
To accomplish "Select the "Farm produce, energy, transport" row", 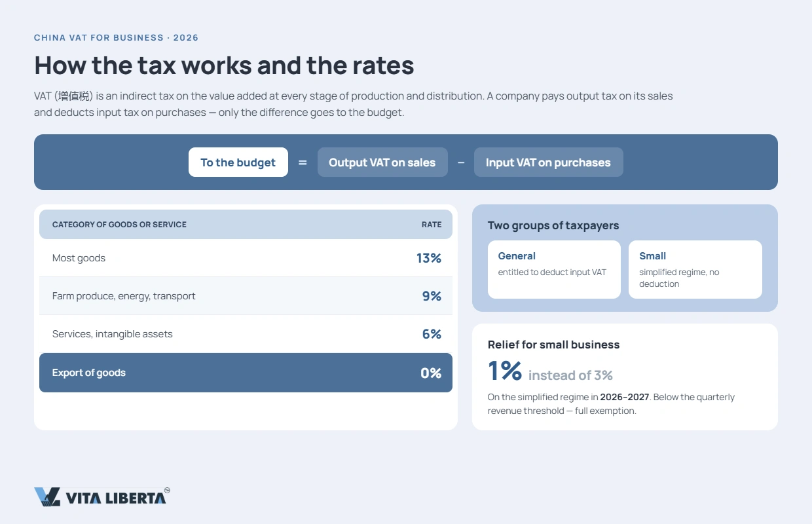I will pos(246,296).
